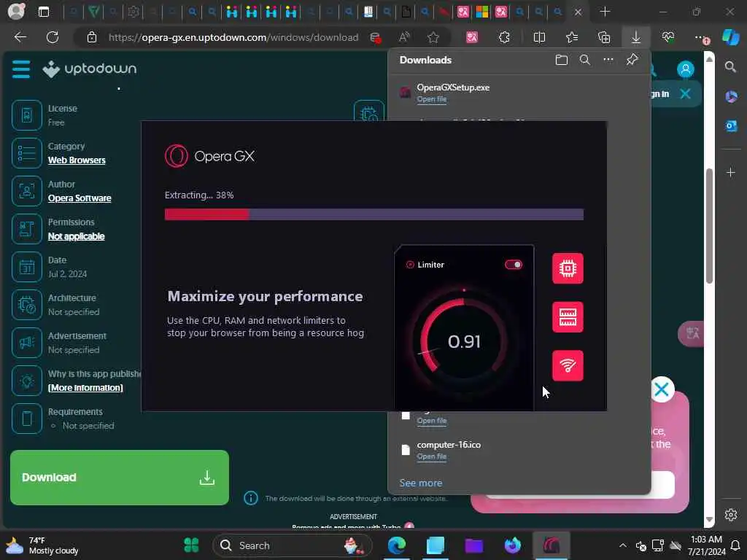This screenshot has width=747, height=560.
Task: Open the weather widget on taskbar
Action: pyautogui.click(x=43, y=545)
